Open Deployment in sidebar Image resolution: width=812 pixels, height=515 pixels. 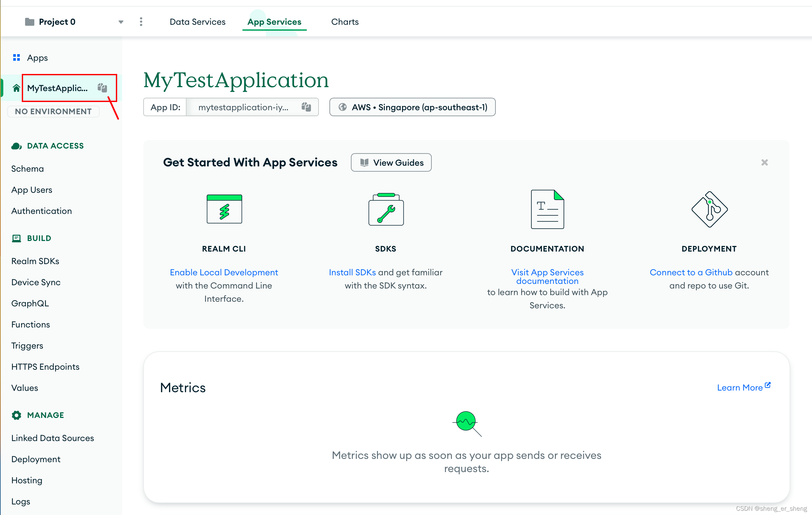(x=36, y=459)
